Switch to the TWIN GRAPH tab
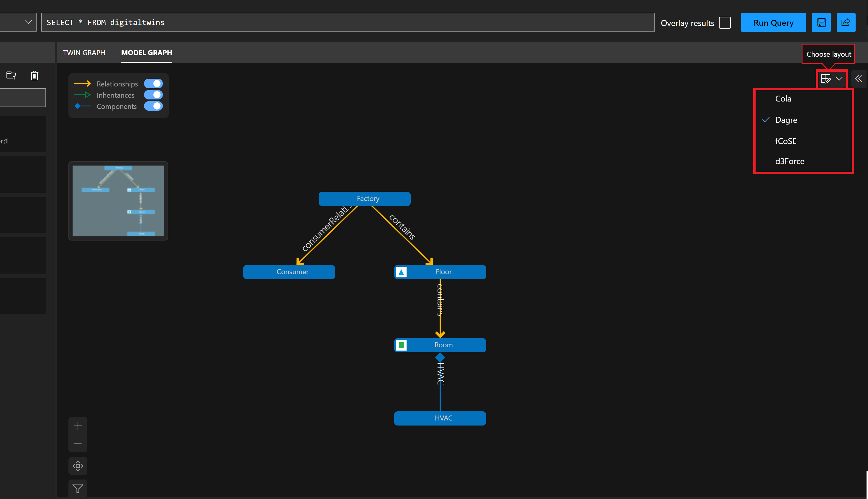The width and height of the screenshot is (868, 499). tap(83, 53)
